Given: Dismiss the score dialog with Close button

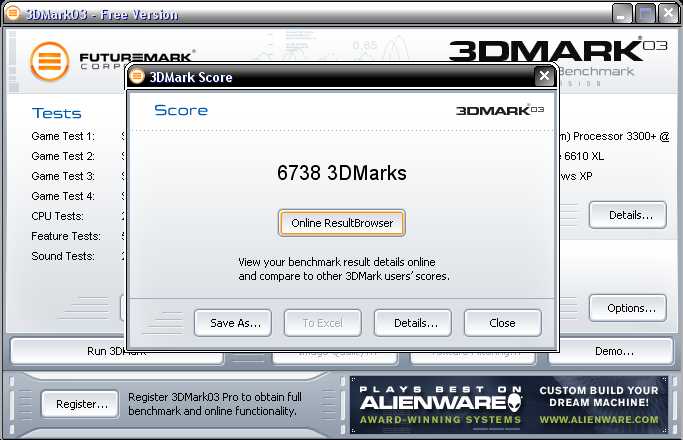Looking at the screenshot, I should point(503,323).
